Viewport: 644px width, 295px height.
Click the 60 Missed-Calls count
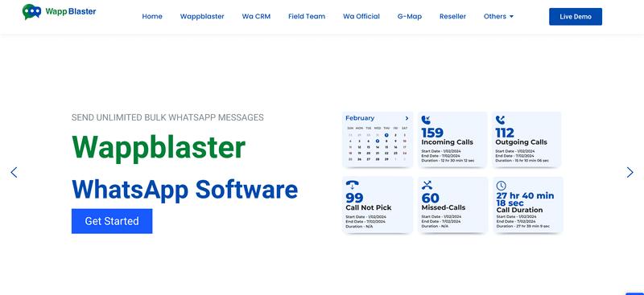point(431,199)
